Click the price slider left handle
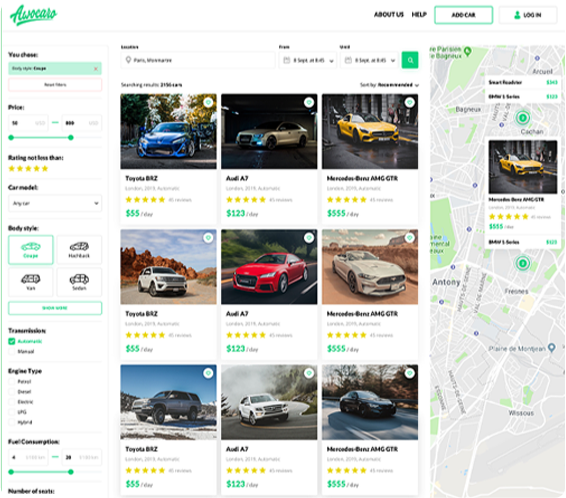Viewport: 566px width, 498px height. click(x=11, y=137)
